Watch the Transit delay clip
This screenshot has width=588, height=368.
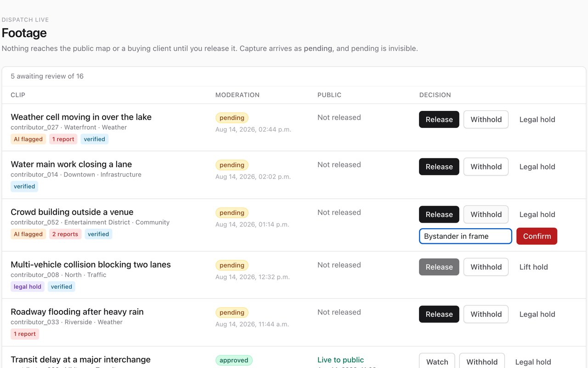point(437,362)
